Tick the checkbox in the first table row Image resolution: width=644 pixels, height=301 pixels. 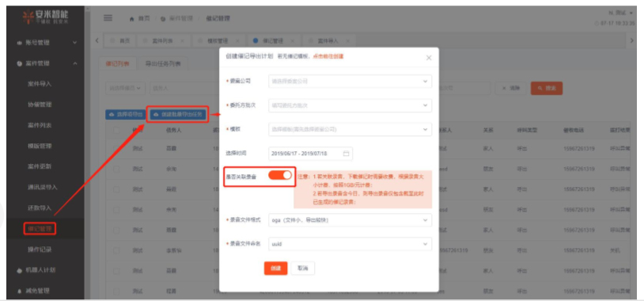click(x=116, y=148)
